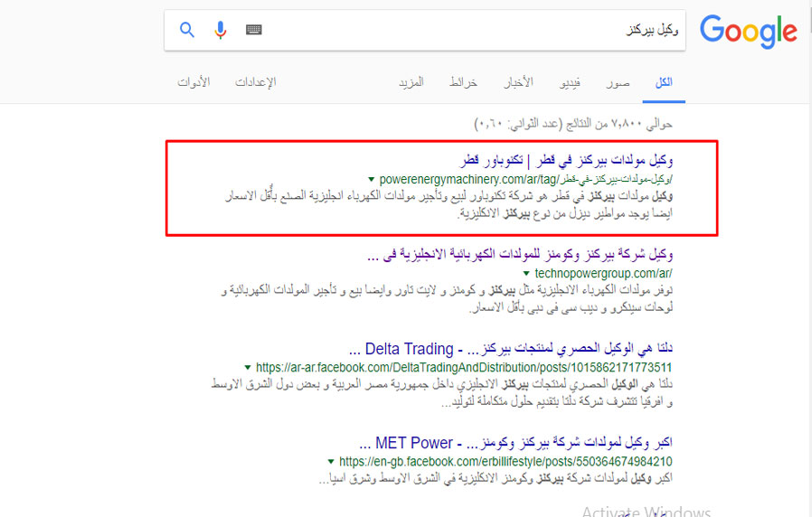This screenshot has height=517, width=812.
Task: Click the technopowergroup.com/ar/ green URL
Action: click(603, 273)
